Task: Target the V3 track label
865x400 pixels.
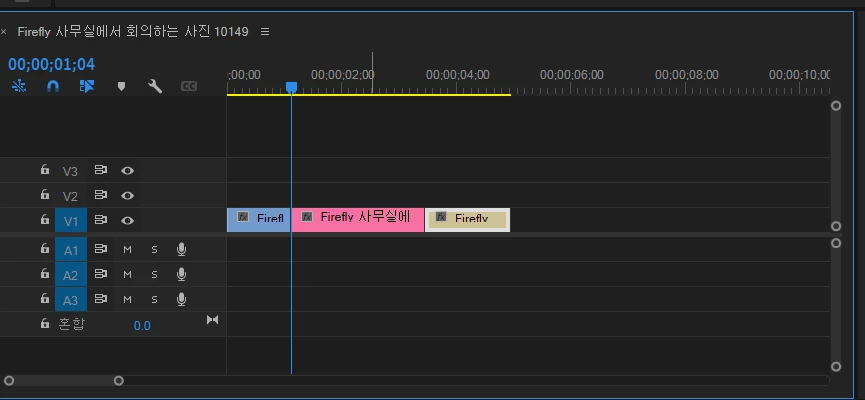Action: tap(70, 171)
